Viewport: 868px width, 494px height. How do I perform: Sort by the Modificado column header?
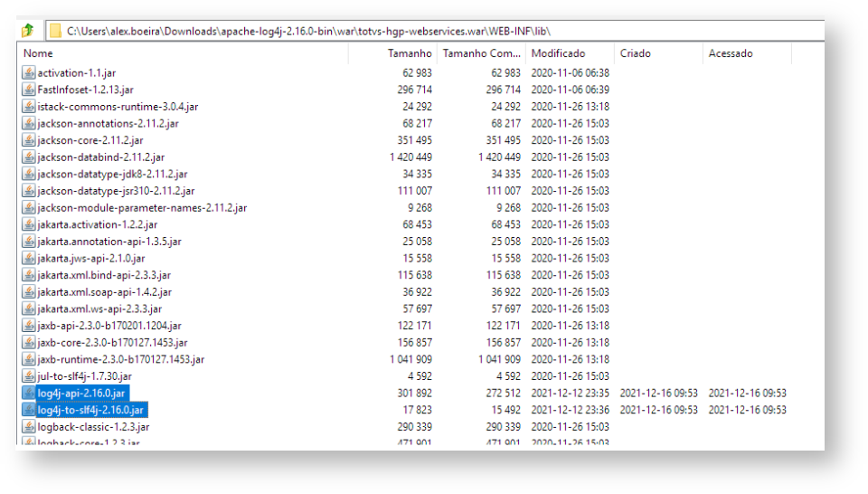point(558,53)
